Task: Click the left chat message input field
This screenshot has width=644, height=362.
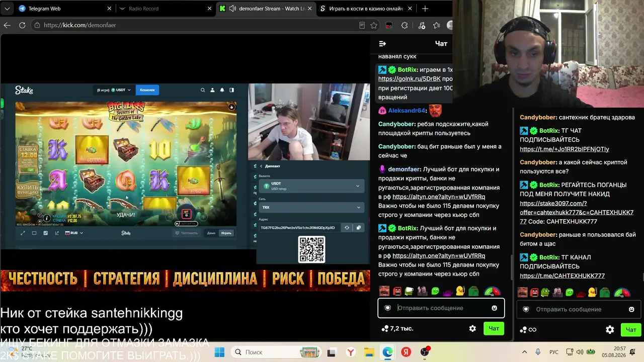Action: pos(441,308)
